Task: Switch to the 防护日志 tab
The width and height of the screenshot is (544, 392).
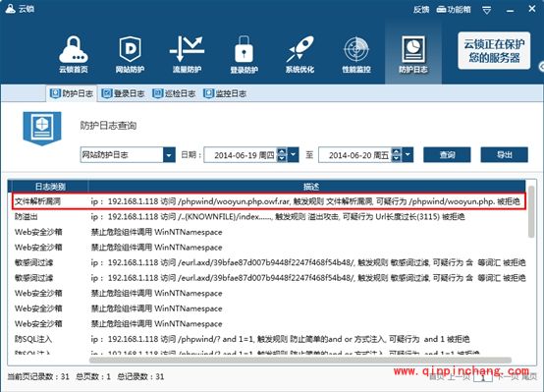Action: coord(72,93)
